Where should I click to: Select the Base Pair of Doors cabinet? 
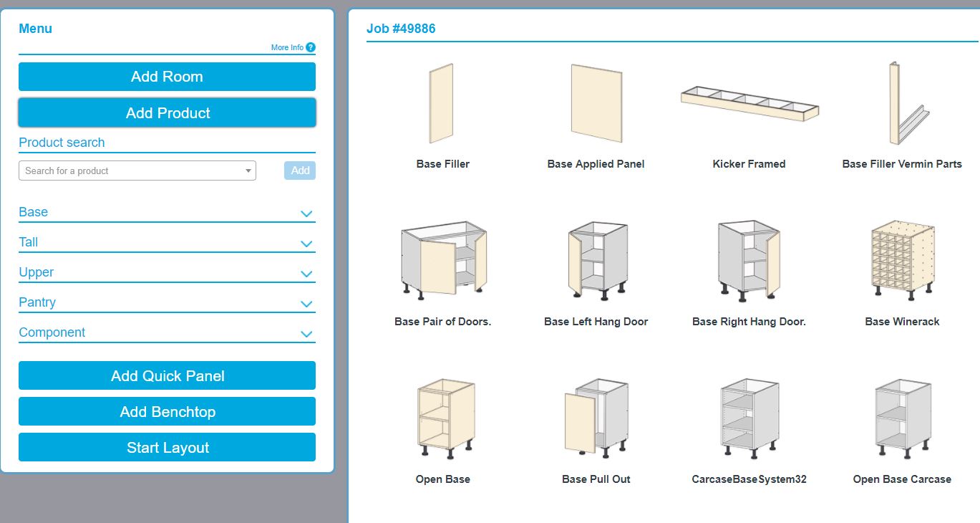click(x=442, y=259)
